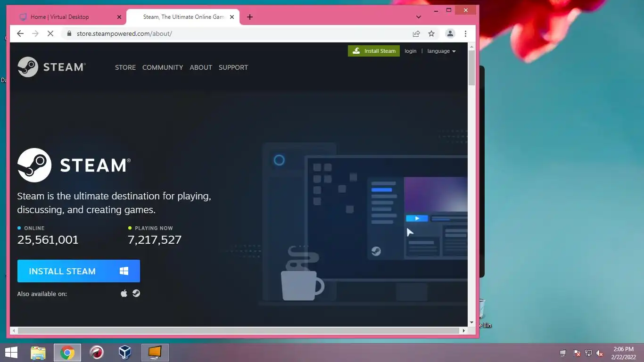Expand the language dropdown

point(441,51)
